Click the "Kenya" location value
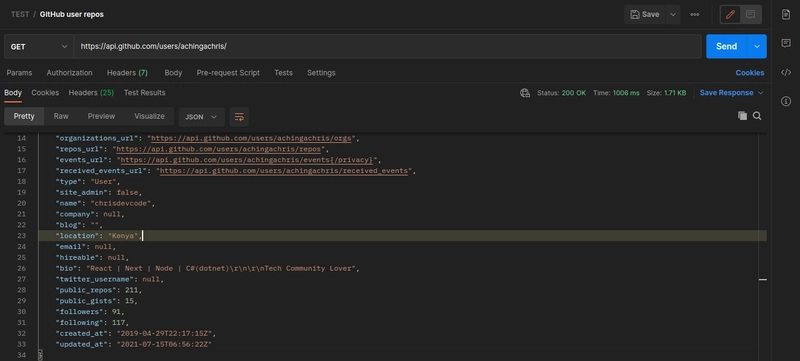 pyautogui.click(x=123, y=236)
